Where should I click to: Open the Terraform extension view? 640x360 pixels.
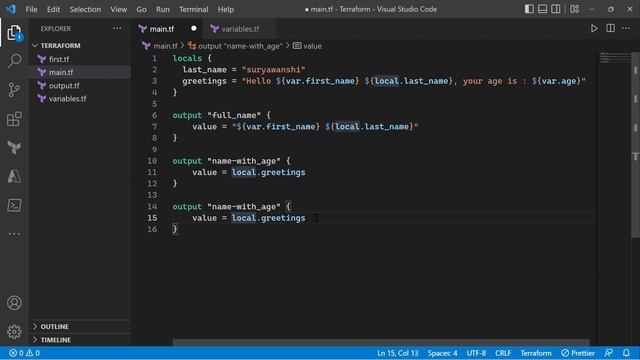(x=14, y=147)
